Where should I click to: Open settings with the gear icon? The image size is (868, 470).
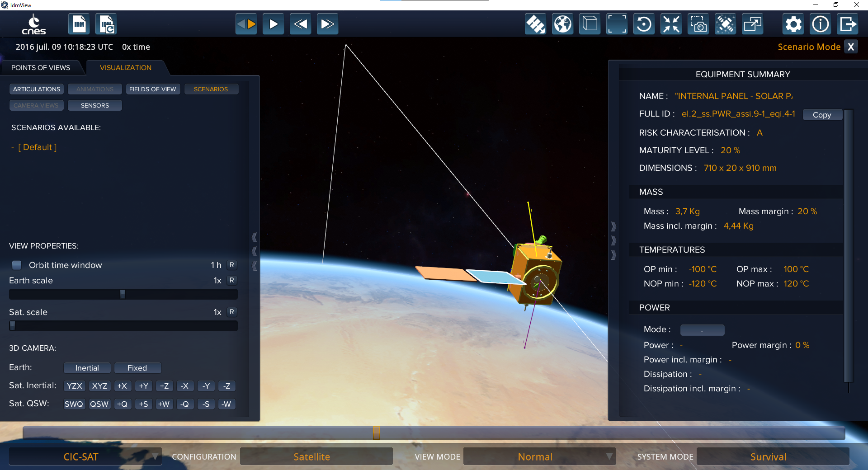(793, 24)
